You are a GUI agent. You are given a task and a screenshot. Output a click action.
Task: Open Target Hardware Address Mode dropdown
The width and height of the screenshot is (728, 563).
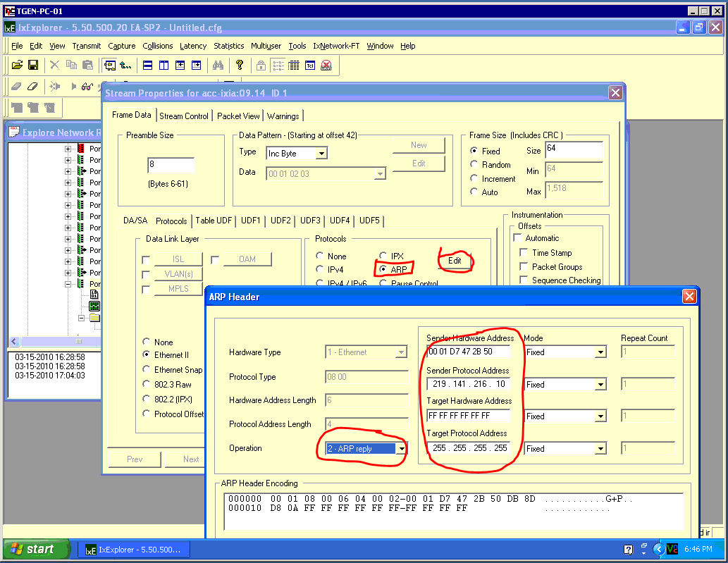coord(600,416)
